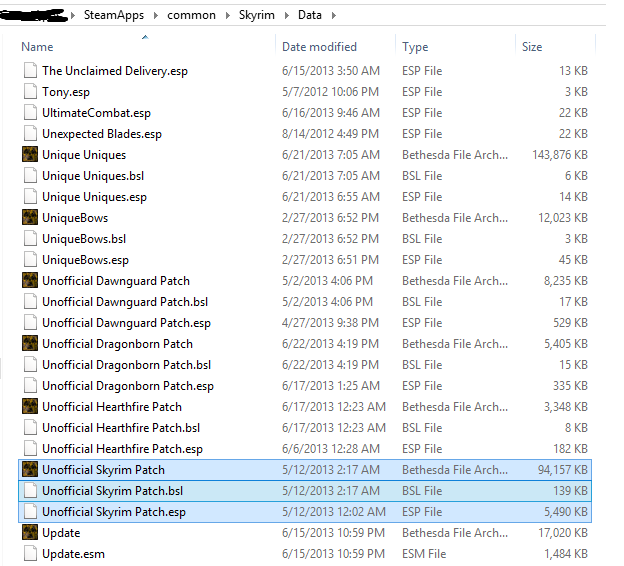Click the Unofficial Dawnguard Patch archive icon
The image size is (624, 566).
tap(30, 280)
